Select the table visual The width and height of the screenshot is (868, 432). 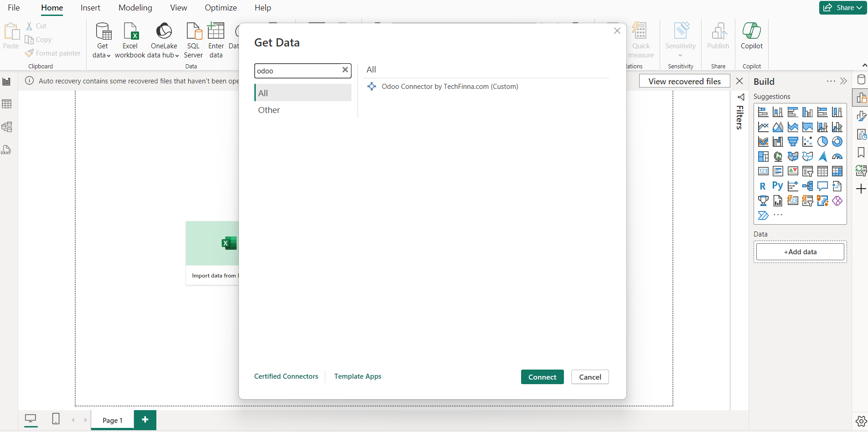[822, 171]
